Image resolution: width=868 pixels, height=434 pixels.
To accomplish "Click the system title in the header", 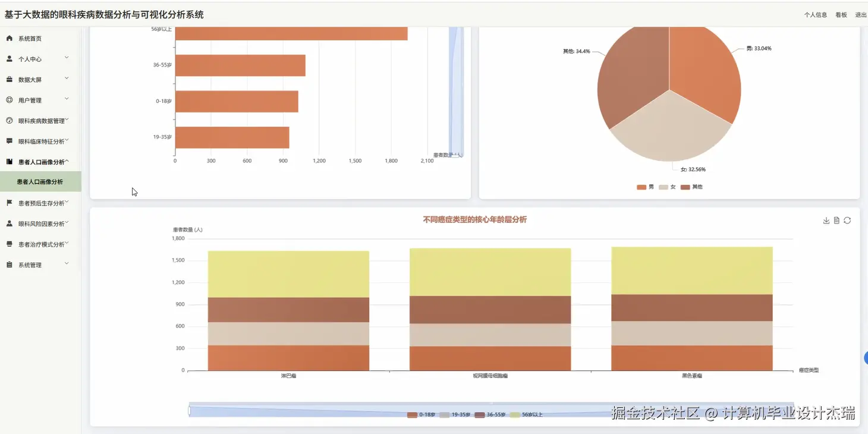I will (104, 15).
